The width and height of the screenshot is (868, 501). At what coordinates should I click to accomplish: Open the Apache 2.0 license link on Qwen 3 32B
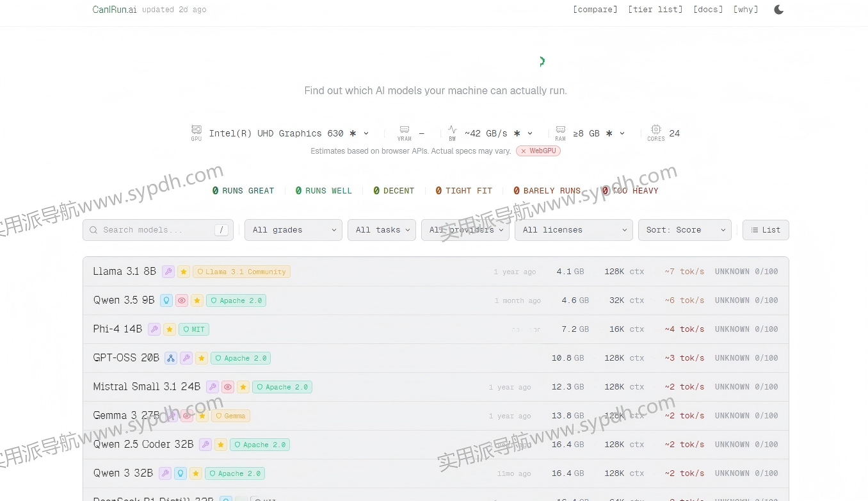click(235, 473)
